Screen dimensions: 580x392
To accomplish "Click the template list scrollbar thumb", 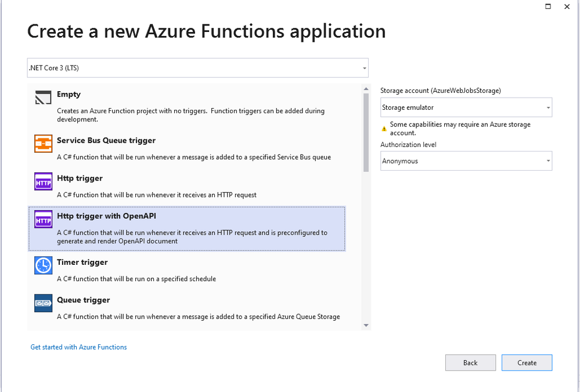I will pyautogui.click(x=366, y=132).
